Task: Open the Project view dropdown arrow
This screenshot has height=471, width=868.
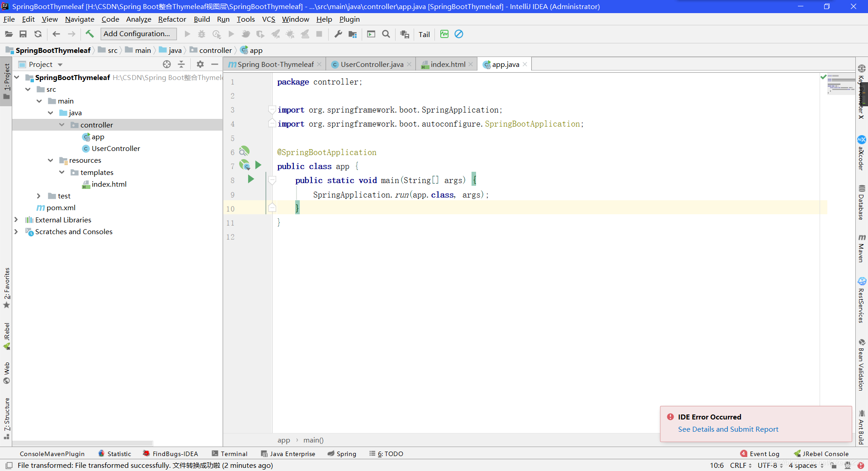Action: 60,65
